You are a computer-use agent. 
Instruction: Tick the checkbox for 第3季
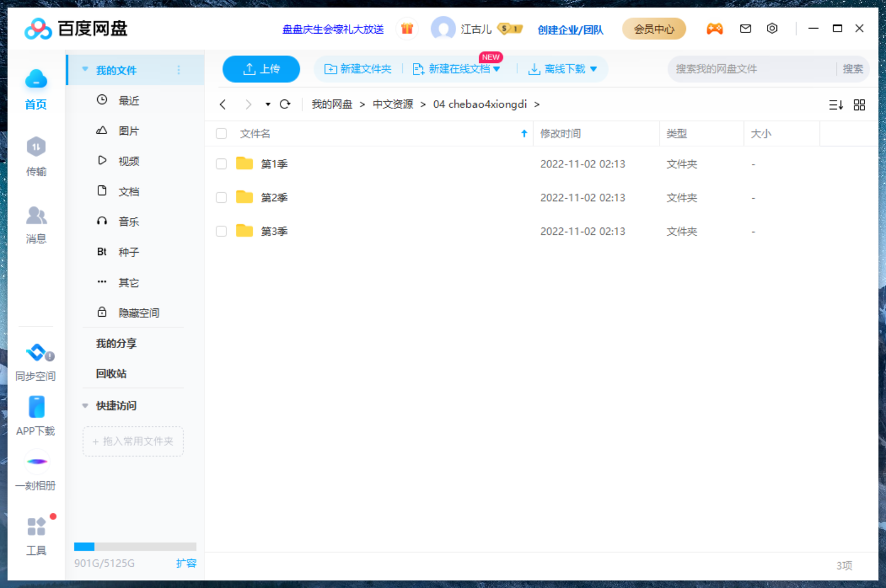click(x=221, y=231)
